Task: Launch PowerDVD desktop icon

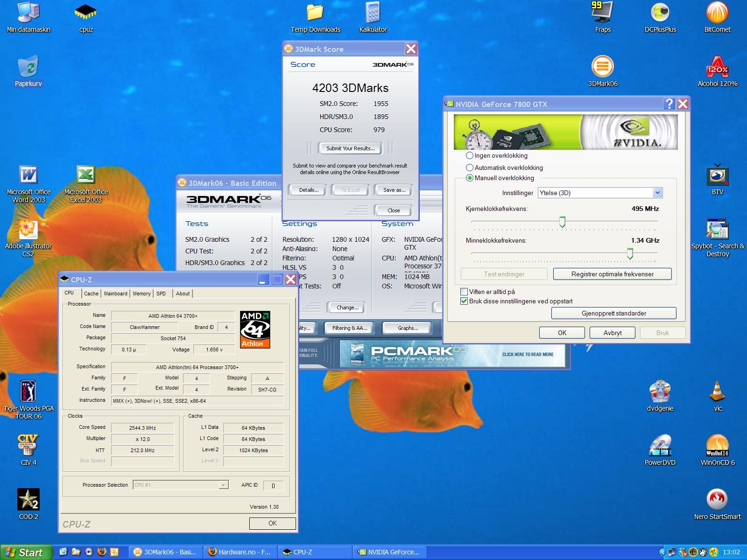Action: [660, 450]
